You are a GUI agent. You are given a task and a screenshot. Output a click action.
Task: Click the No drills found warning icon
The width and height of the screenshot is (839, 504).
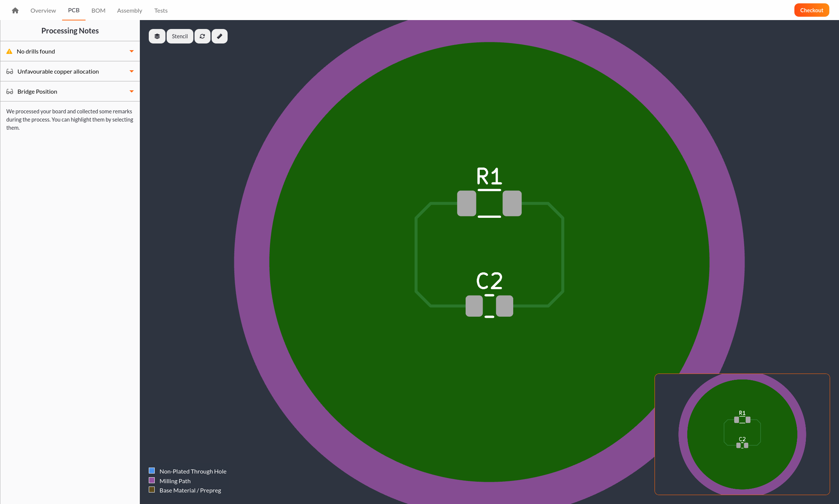(9, 51)
